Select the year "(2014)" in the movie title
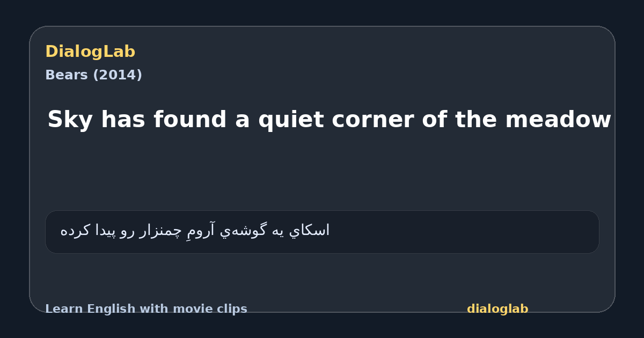 118,75
